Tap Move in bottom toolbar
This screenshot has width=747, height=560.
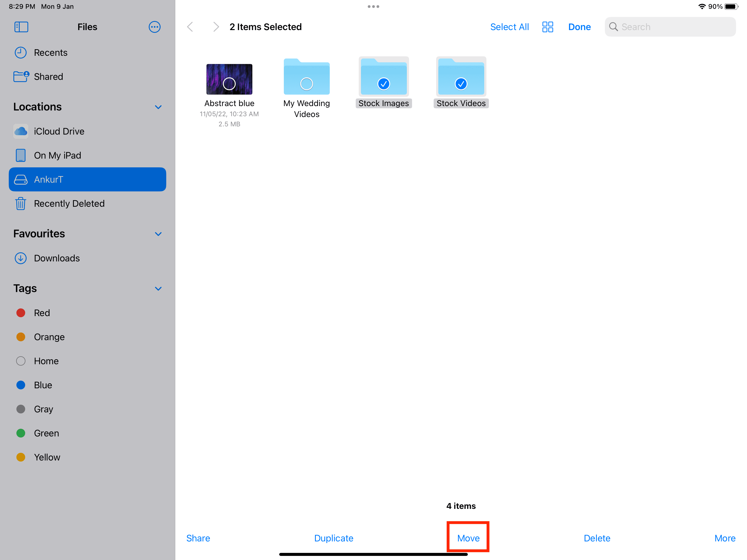click(x=468, y=538)
